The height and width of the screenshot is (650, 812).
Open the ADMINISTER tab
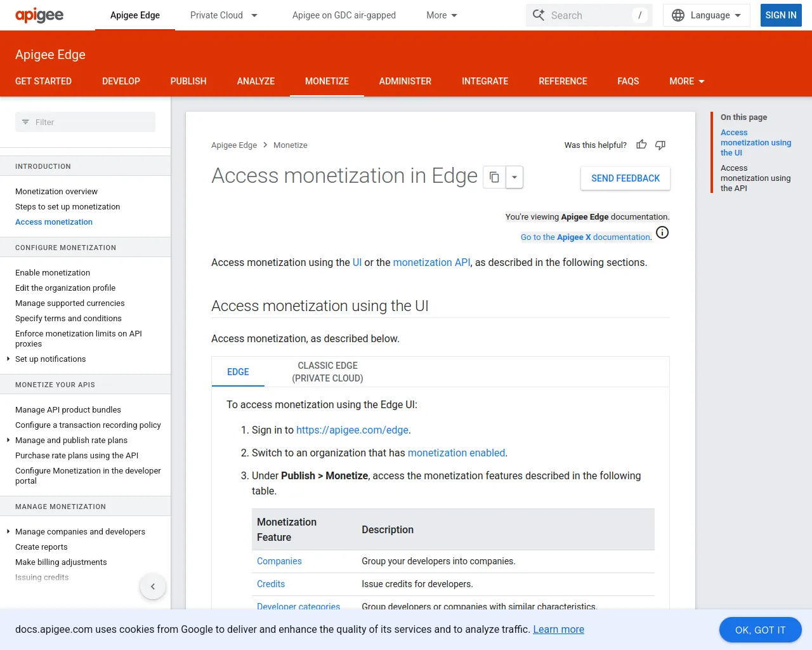(405, 81)
